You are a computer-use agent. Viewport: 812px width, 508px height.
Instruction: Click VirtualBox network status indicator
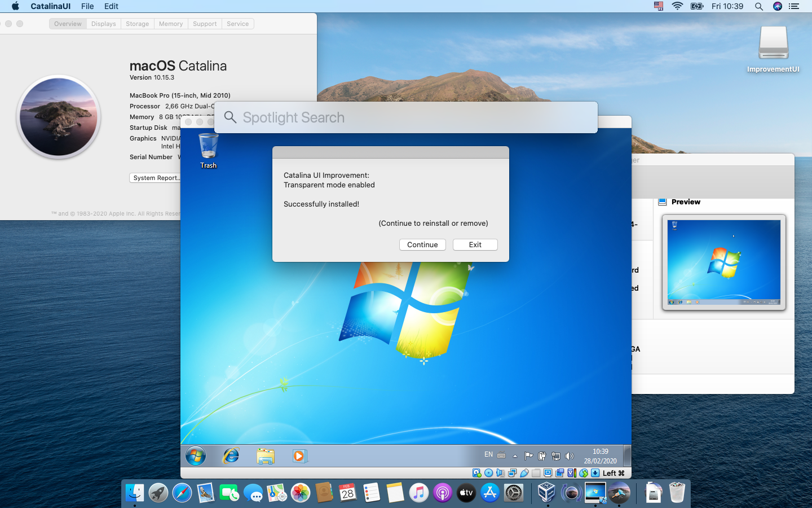[x=512, y=473]
